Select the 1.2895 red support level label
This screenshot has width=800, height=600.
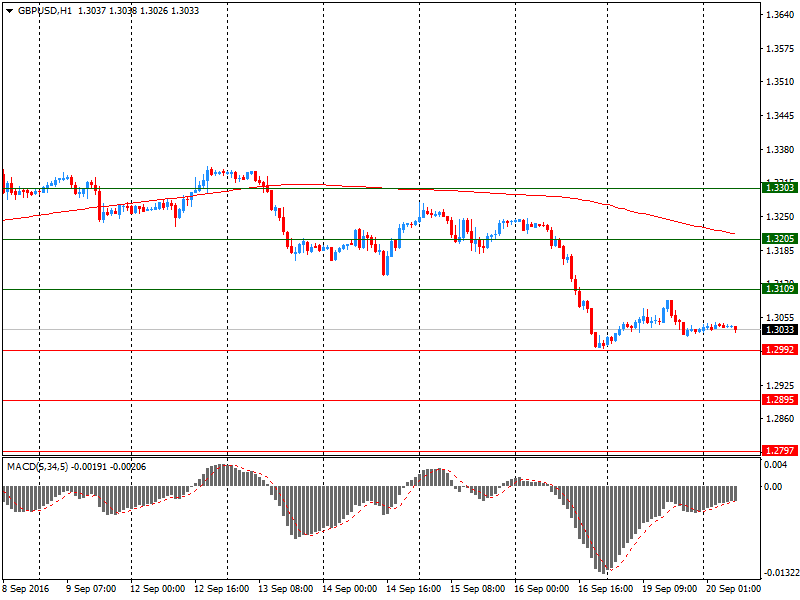780,400
